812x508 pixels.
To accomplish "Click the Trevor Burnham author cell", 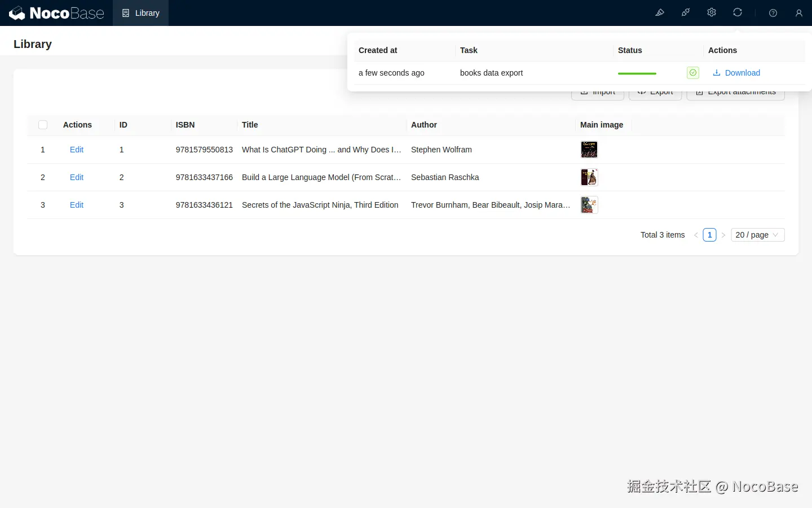I will tap(491, 205).
